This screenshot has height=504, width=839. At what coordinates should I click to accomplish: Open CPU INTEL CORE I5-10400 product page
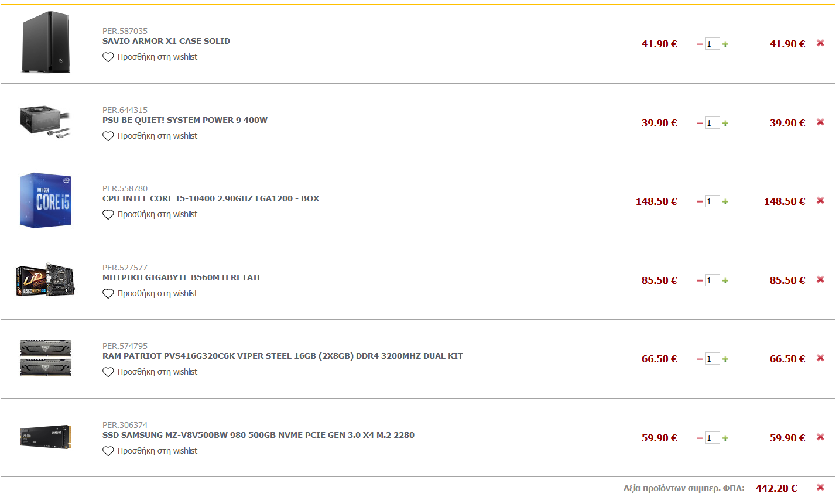[211, 198]
